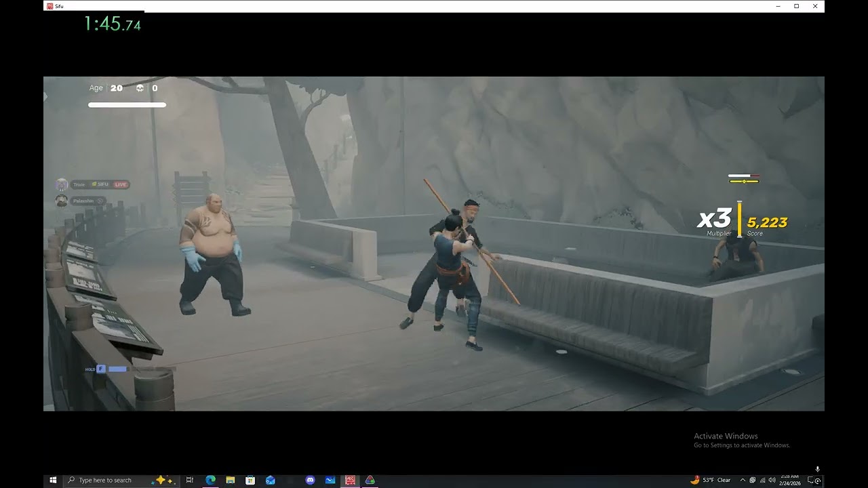
Task: Click the display icon in the system tray
Action: (753, 480)
